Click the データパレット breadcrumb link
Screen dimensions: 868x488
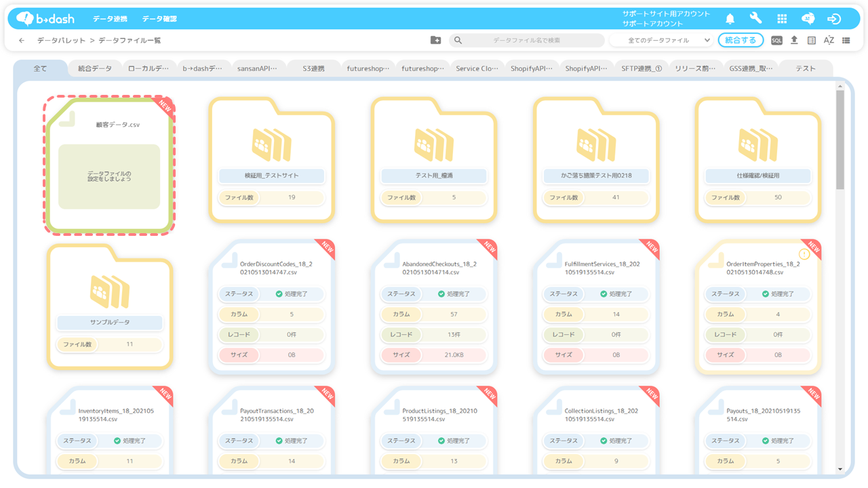[x=62, y=41]
